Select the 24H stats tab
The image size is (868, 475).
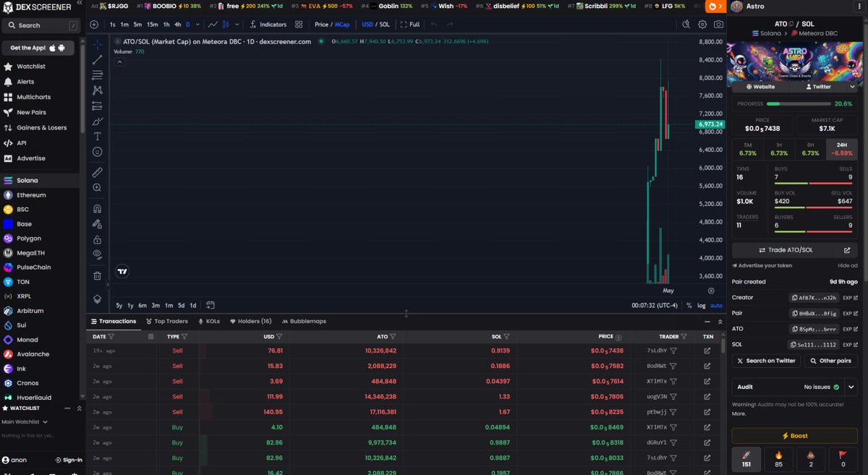point(841,149)
